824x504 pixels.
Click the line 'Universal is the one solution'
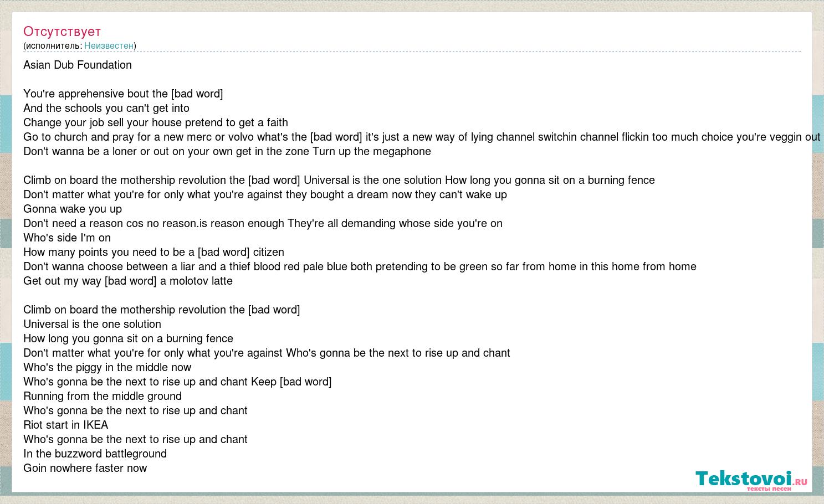(x=93, y=324)
